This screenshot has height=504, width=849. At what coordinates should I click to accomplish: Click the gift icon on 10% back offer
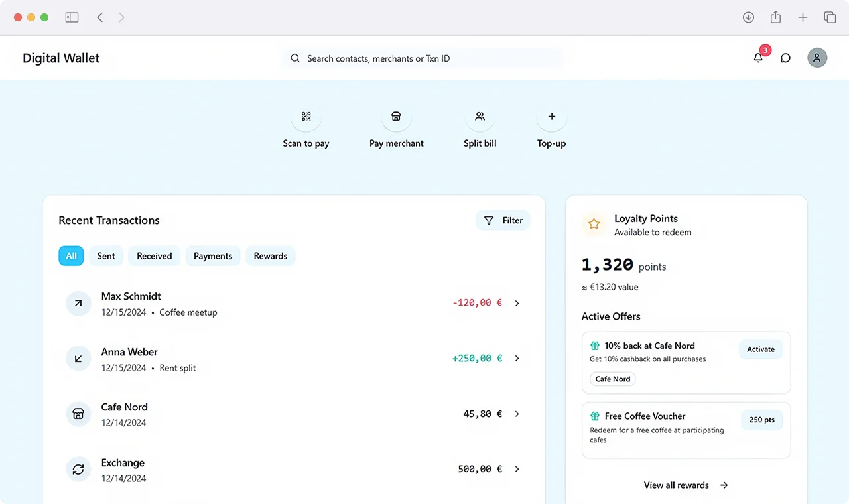click(595, 346)
